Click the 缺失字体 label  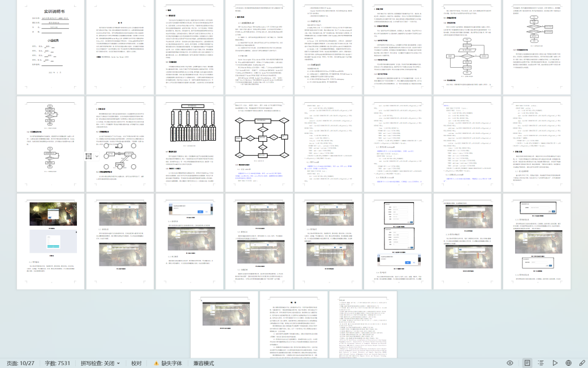171,363
